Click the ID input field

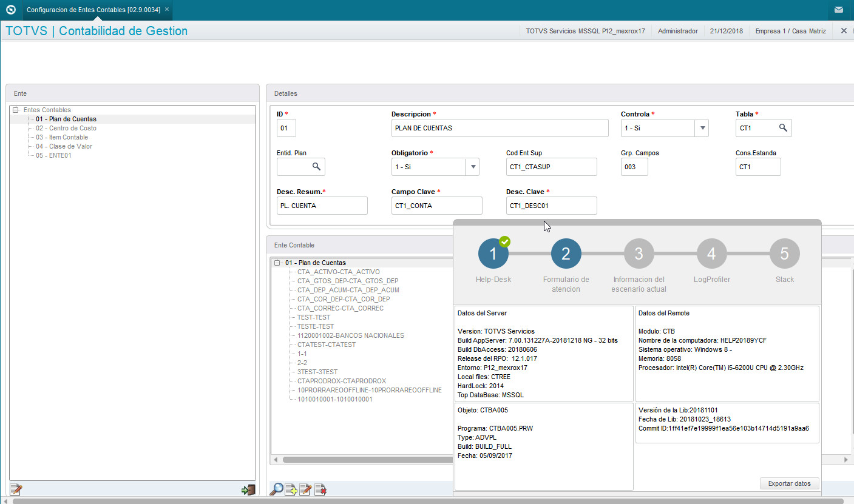pos(286,128)
